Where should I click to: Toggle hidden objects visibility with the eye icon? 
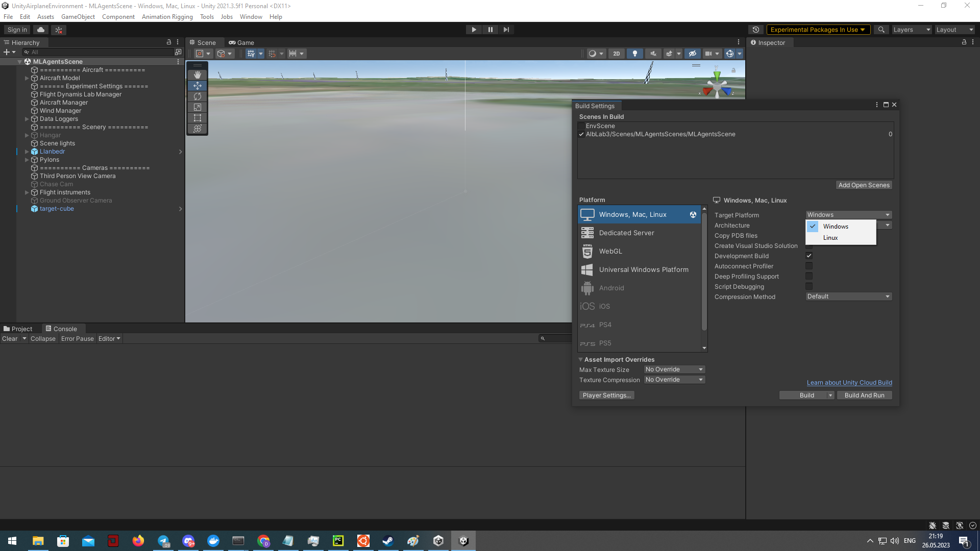(692, 54)
